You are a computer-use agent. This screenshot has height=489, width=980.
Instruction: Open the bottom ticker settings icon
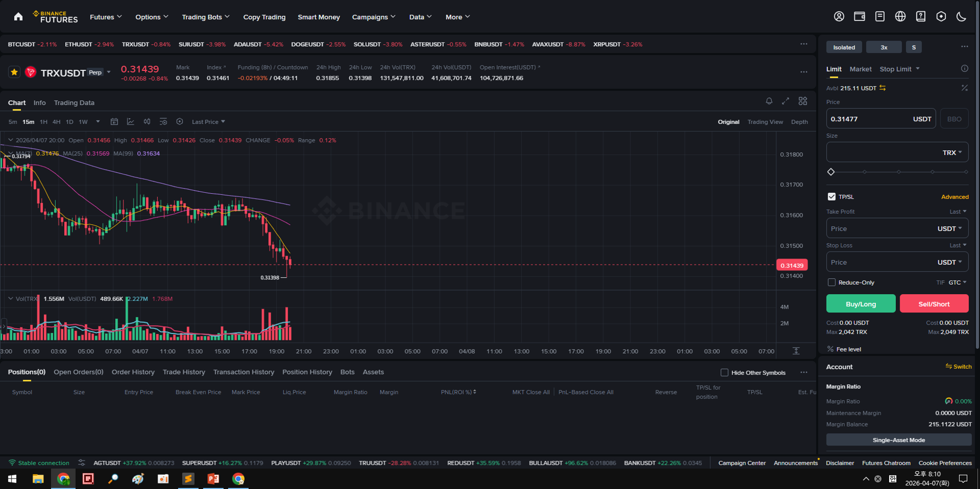point(81,463)
